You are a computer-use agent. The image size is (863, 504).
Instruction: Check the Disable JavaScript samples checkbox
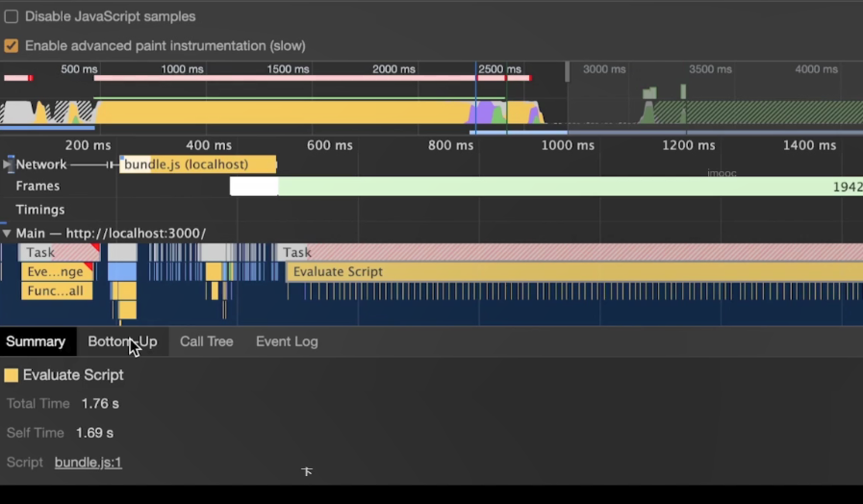tap(11, 16)
